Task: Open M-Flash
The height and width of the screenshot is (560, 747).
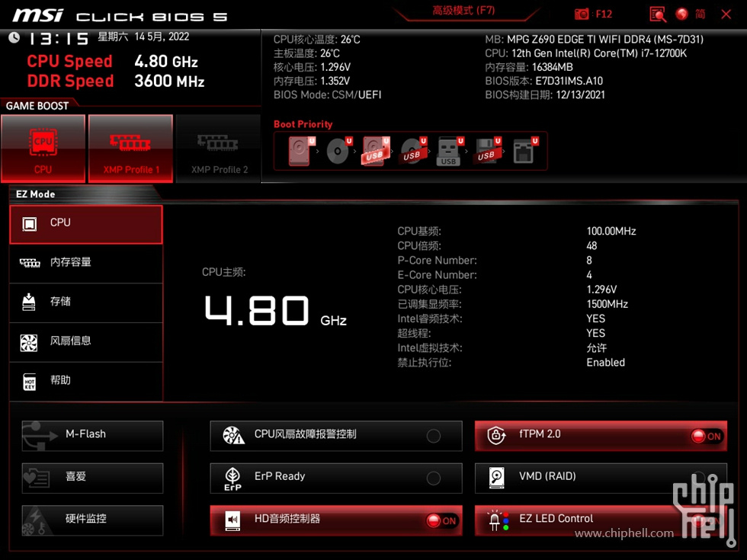Action: 92,435
